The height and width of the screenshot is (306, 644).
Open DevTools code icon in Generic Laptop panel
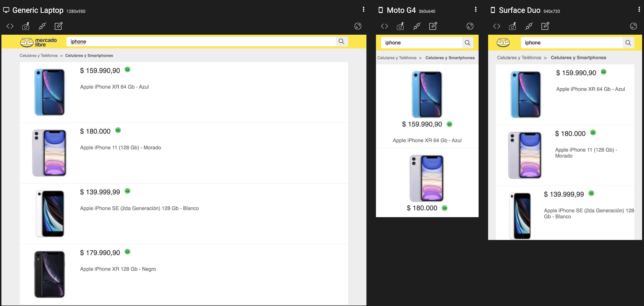pyautogui.click(x=10, y=26)
